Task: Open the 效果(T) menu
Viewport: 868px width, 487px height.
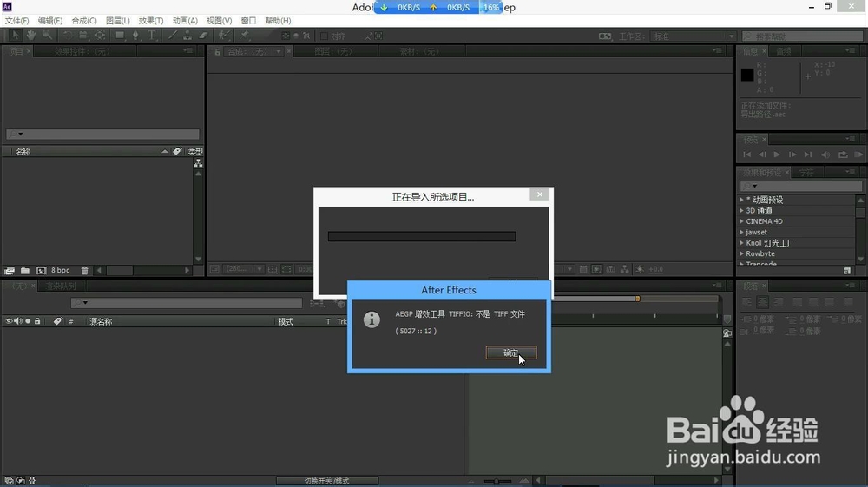Action: (x=150, y=21)
